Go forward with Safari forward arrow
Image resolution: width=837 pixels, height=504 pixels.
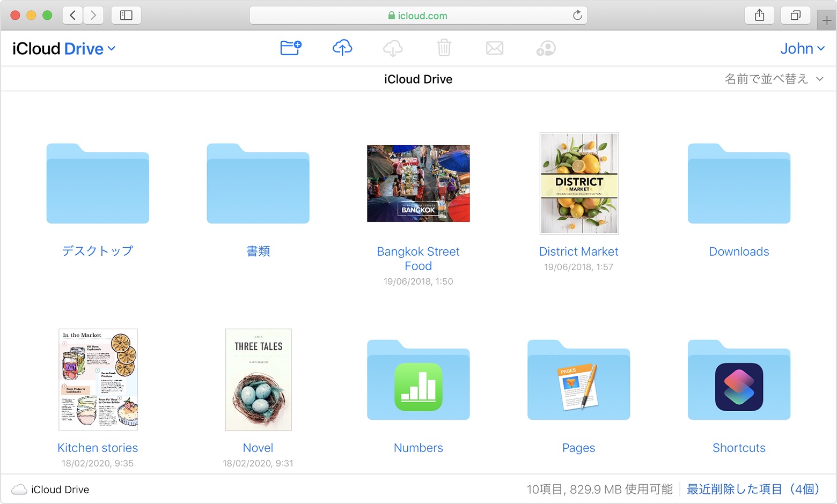(x=93, y=15)
